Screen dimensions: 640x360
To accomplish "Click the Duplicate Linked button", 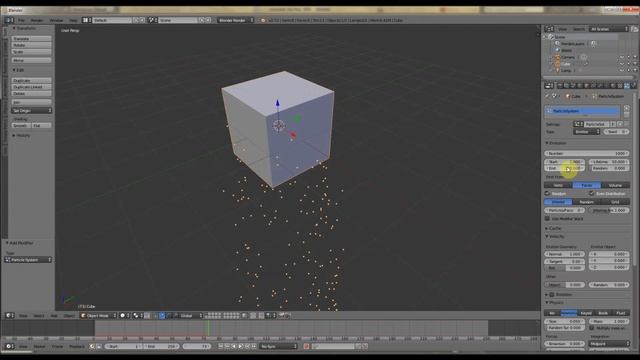I will click(31, 87).
